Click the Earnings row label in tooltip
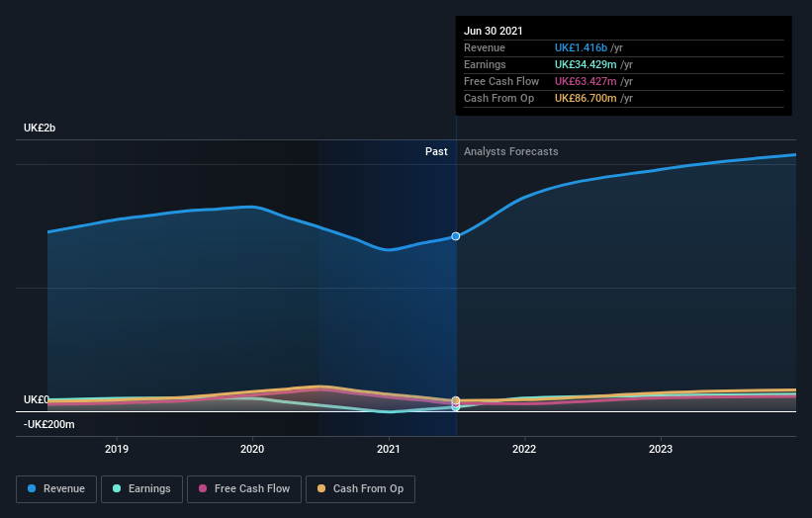Image resolution: width=812 pixels, height=518 pixels. (485, 64)
